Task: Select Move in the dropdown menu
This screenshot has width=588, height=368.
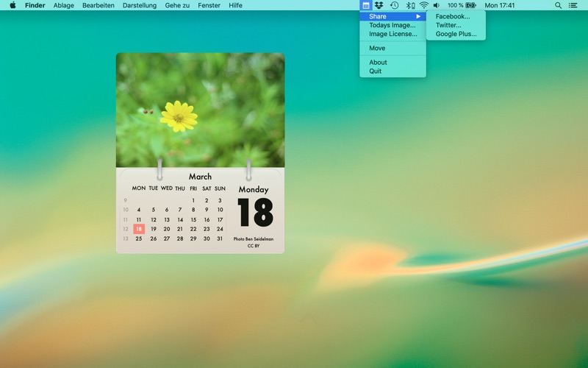Action: 392,48
